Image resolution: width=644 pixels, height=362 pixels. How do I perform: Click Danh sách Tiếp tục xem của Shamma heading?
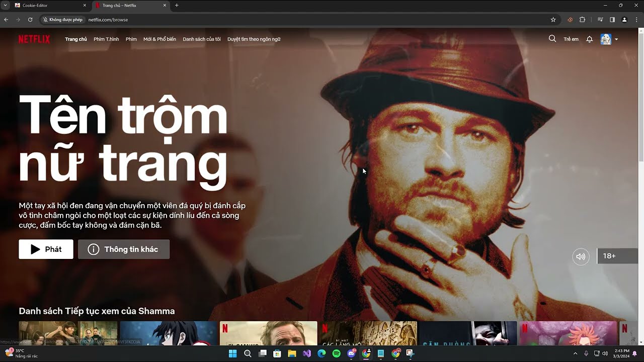(97, 311)
